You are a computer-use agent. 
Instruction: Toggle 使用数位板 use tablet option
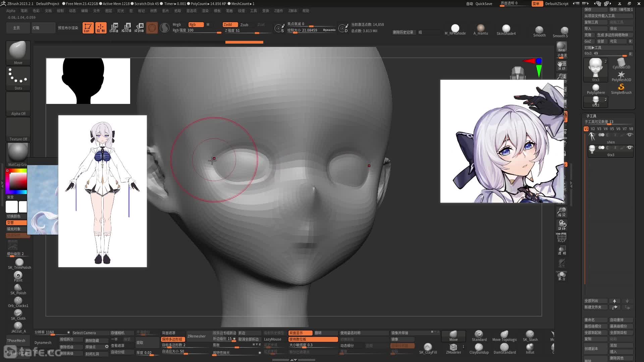[313, 339]
